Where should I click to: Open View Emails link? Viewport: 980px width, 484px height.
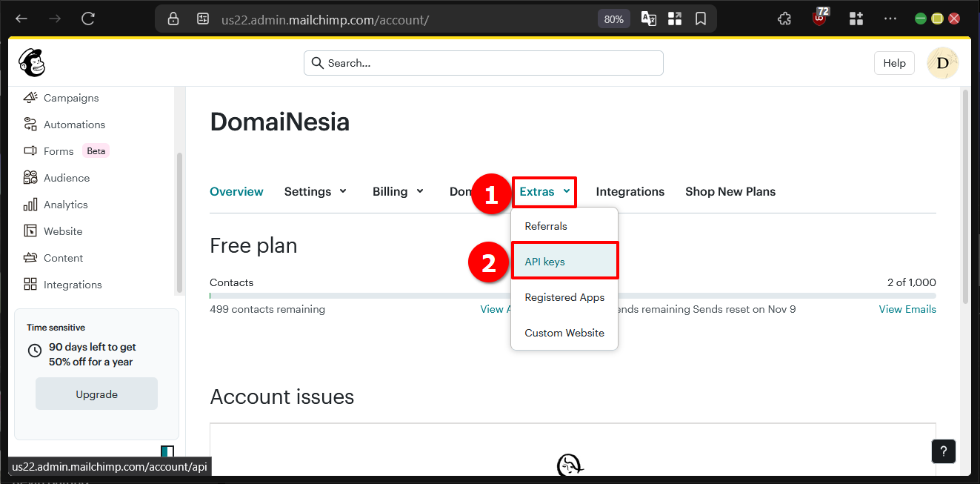907,309
